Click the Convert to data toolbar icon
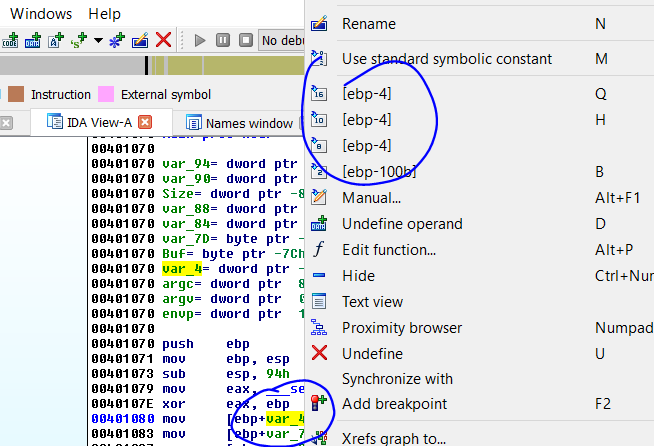 pyautogui.click(x=33, y=40)
